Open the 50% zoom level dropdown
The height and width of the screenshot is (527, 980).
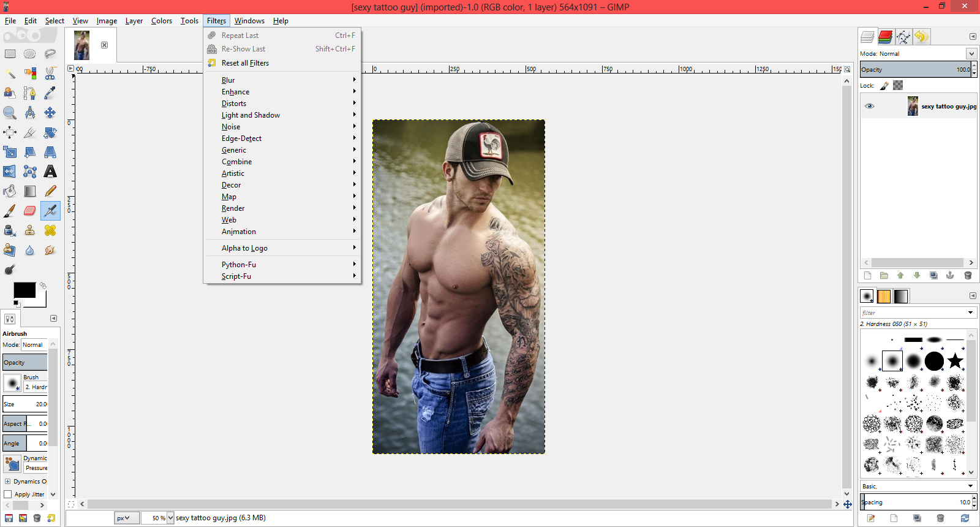(170, 518)
